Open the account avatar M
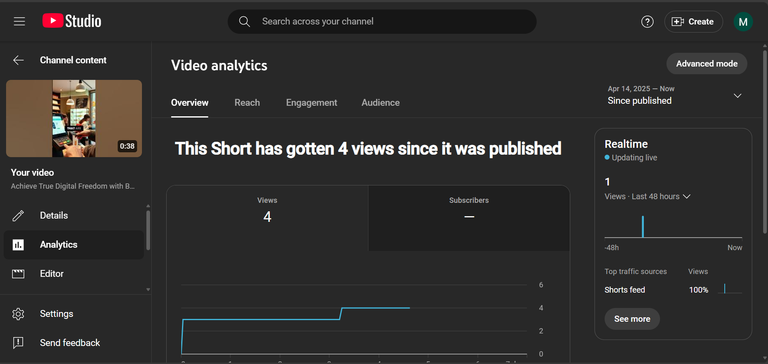Screen dimensions: 768x364 tap(743, 22)
